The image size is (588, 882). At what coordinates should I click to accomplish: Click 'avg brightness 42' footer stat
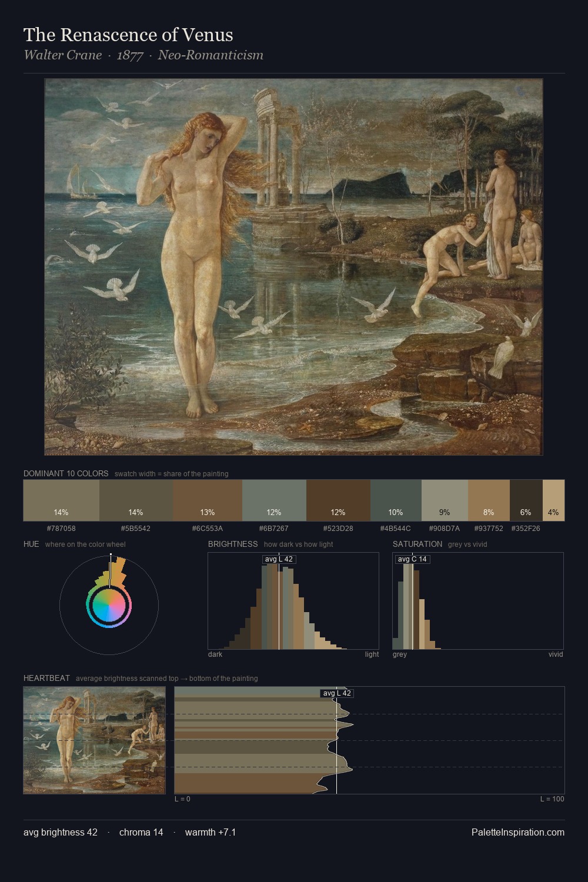click(x=61, y=832)
